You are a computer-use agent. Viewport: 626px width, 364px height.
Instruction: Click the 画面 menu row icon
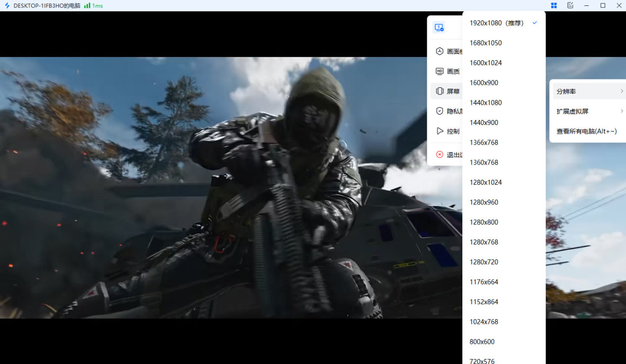click(x=440, y=51)
